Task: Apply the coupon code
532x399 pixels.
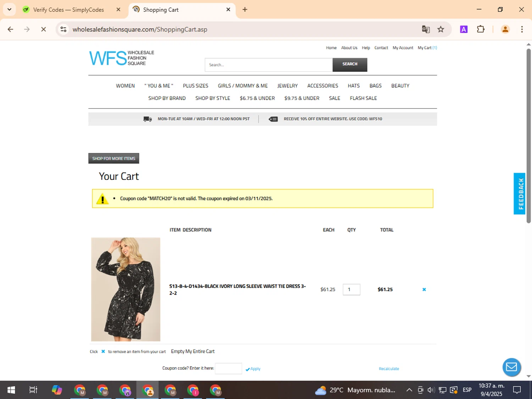Action: click(253, 369)
